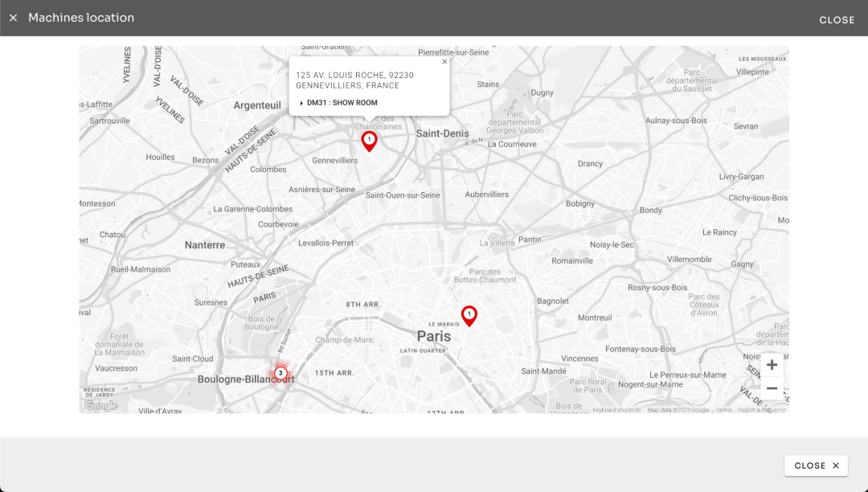Zoom in the map with plus button
Viewport: 868px width, 492px height.
click(772, 365)
